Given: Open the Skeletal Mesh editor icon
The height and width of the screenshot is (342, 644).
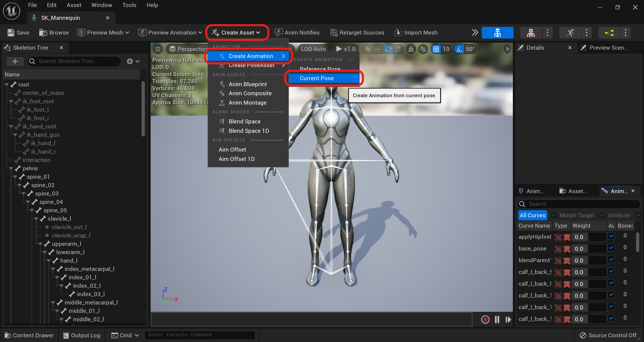Looking at the screenshot, I should 530,33.
